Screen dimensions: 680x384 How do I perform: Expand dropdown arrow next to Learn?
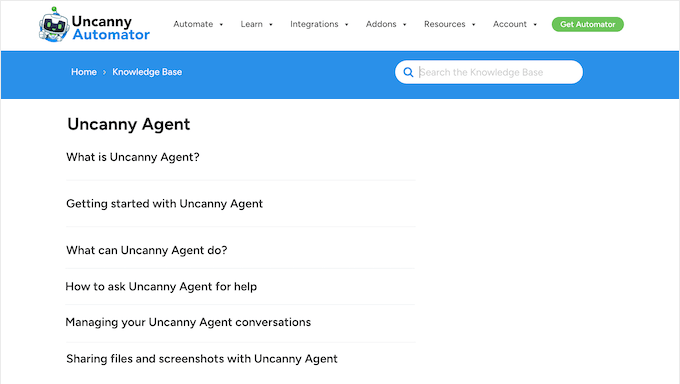pyautogui.click(x=271, y=25)
